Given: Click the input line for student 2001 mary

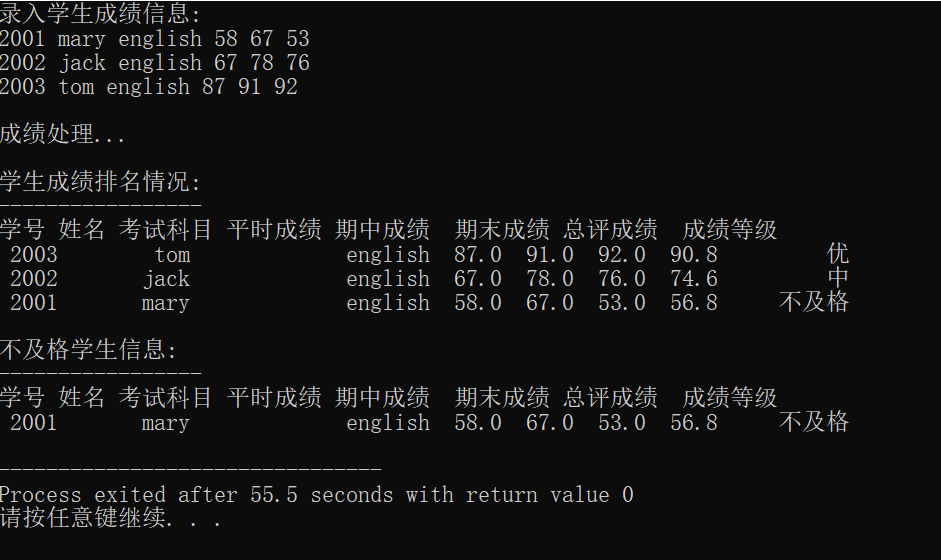Looking at the screenshot, I should coord(154,39).
